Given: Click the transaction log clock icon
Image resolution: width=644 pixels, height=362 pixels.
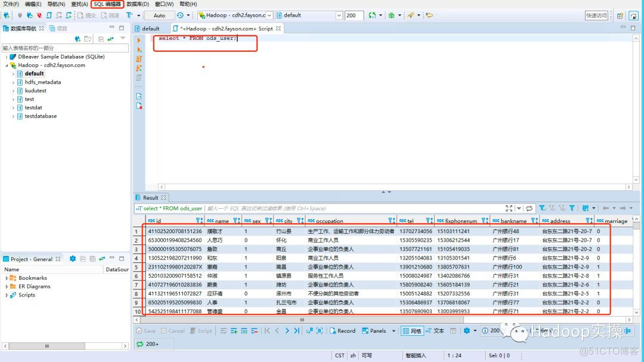Looking at the screenshot, I should (x=180, y=15).
